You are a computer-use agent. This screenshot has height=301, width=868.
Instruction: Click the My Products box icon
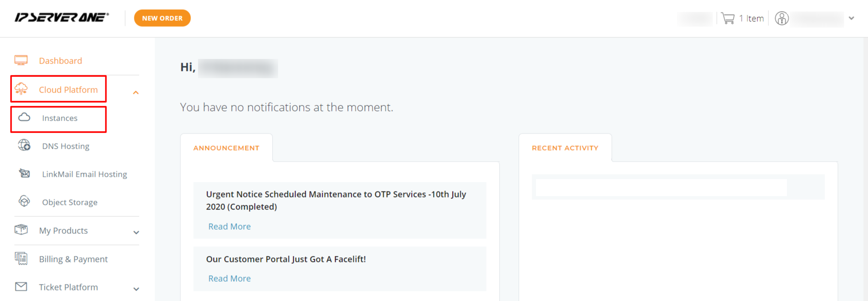[x=21, y=230]
